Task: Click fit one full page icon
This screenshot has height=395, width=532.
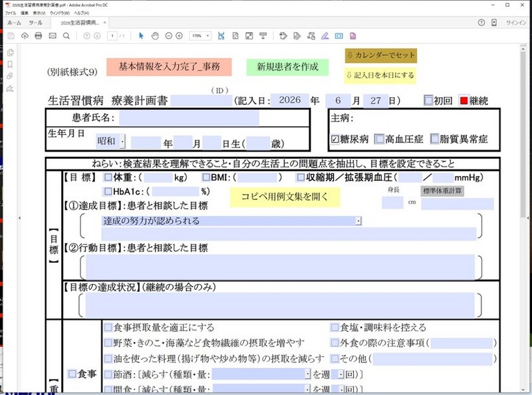Action: click(x=235, y=36)
